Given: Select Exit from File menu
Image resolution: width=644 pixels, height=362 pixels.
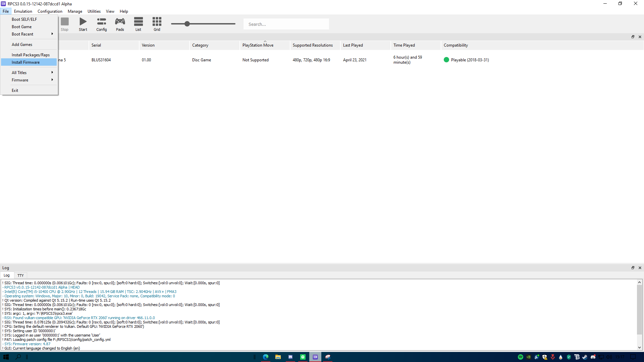Looking at the screenshot, I should pos(29,90).
